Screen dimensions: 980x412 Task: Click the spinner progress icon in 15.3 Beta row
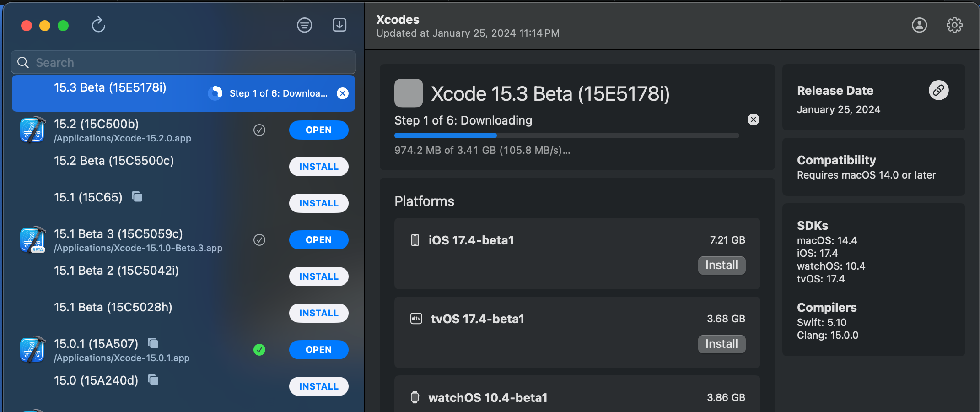click(x=215, y=93)
